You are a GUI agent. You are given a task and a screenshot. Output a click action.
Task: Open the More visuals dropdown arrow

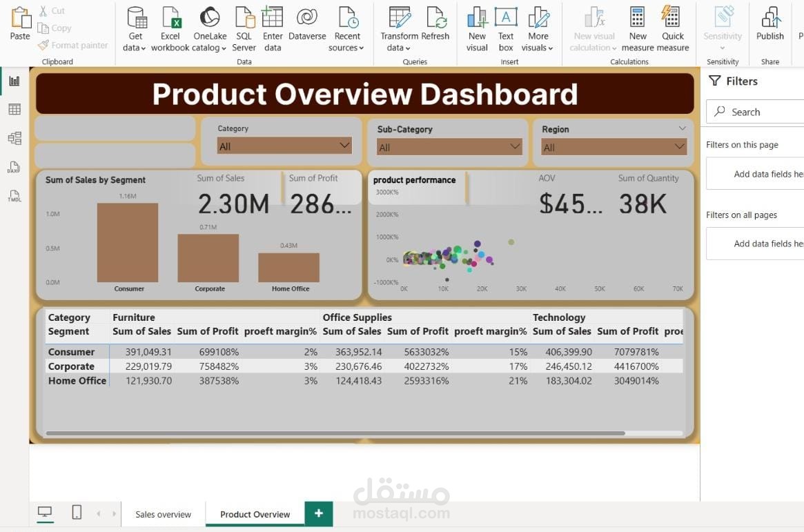pos(551,48)
